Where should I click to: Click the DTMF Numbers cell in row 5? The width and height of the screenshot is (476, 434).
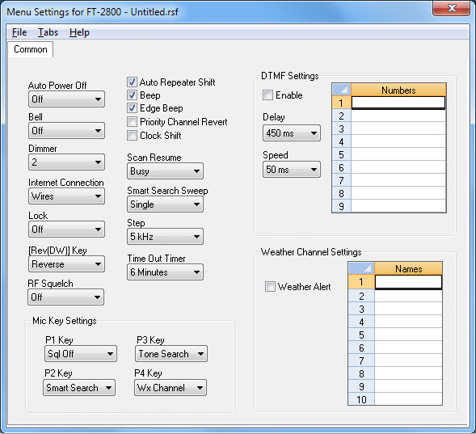pos(399,155)
